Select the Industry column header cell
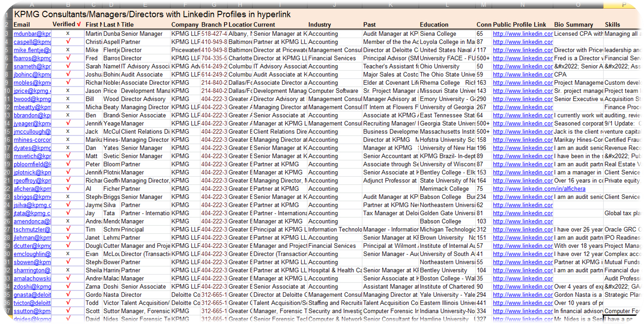Screen dimensions: 644x324 (x=320, y=25)
